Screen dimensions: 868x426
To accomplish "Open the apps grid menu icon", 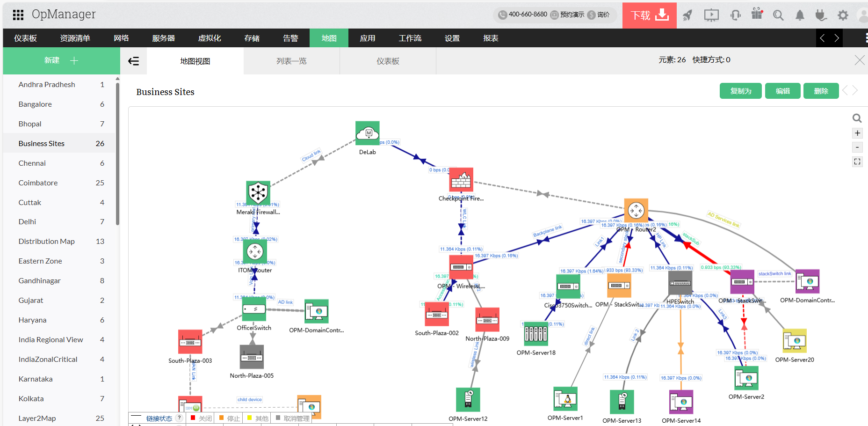I will click(x=18, y=15).
